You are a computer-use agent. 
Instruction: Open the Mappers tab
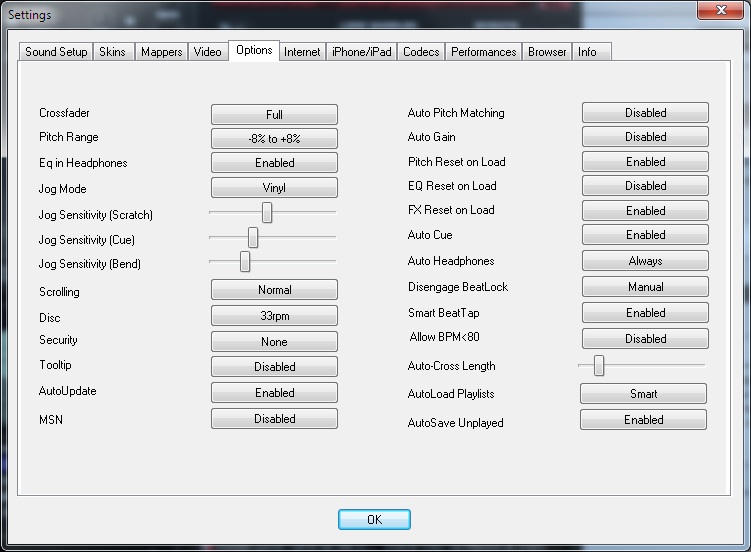point(161,52)
